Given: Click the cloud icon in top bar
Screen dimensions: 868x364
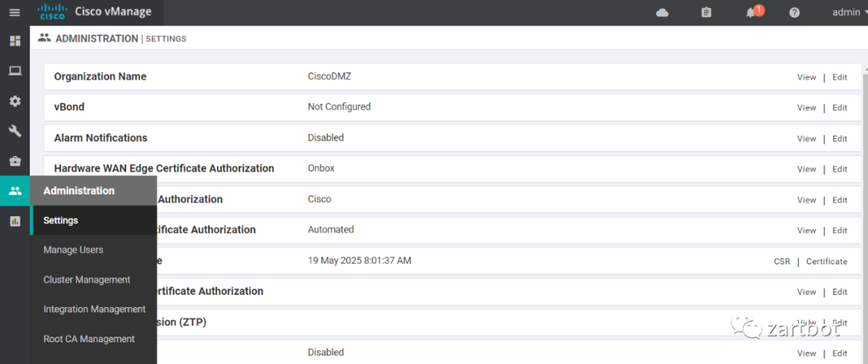Looking at the screenshot, I should point(662,13).
